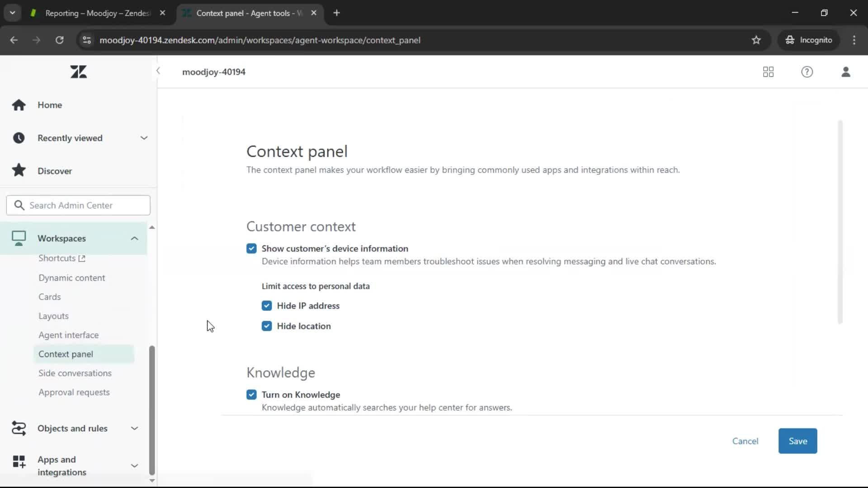Open the user profile icon
This screenshot has width=868, height=488.
846,72
